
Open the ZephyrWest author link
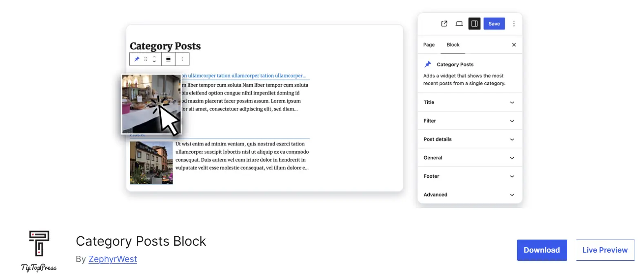(113, 259)
